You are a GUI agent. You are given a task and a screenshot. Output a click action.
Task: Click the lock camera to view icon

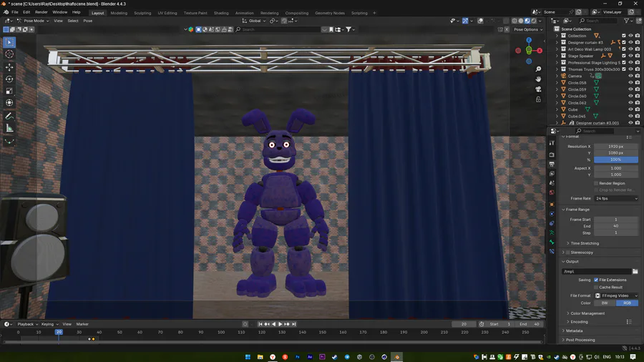coord(538,99)
